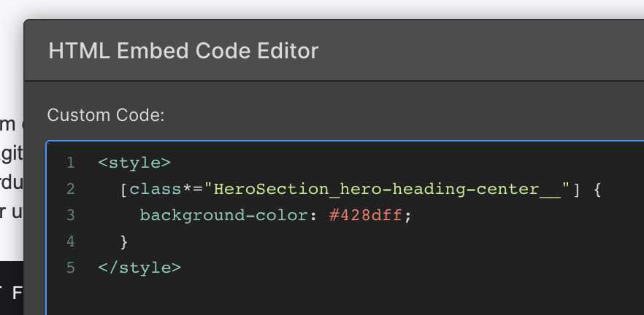644x315 pixels.
Task: Click line number 4 in the gutter
Action: coord(71,241)
